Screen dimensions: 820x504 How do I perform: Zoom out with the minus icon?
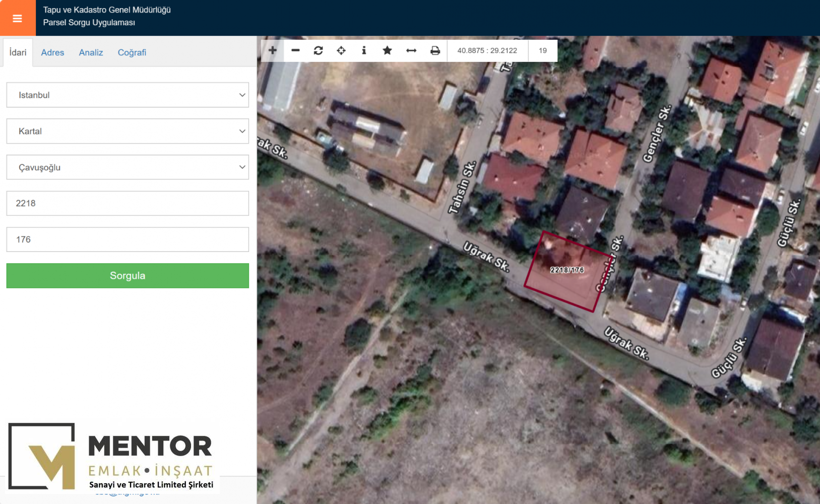296,50
